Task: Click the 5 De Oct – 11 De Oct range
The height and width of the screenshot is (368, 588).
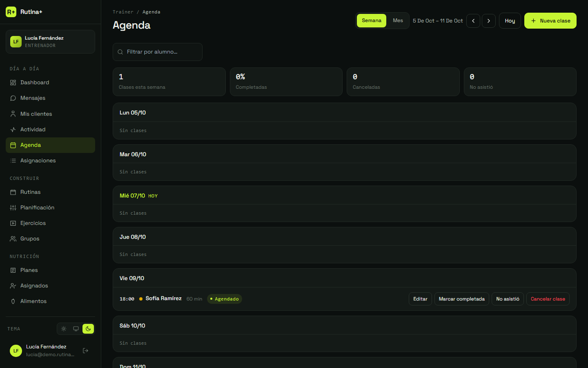Action: pos(438,21)
